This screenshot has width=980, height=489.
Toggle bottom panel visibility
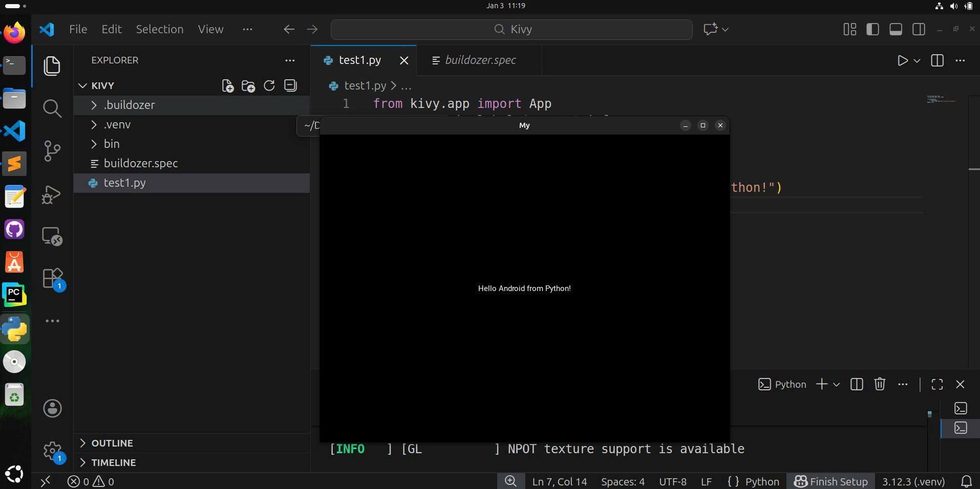click(896, 29)
